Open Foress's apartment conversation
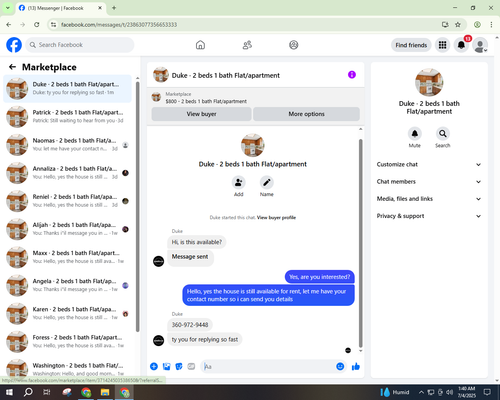 coord(67,342)
